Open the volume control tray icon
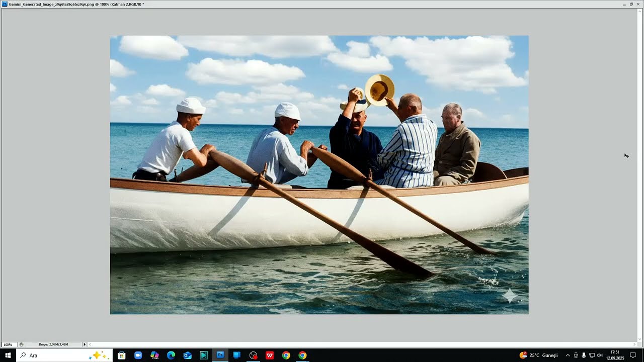Screen dimensions: 644x362 600,355
